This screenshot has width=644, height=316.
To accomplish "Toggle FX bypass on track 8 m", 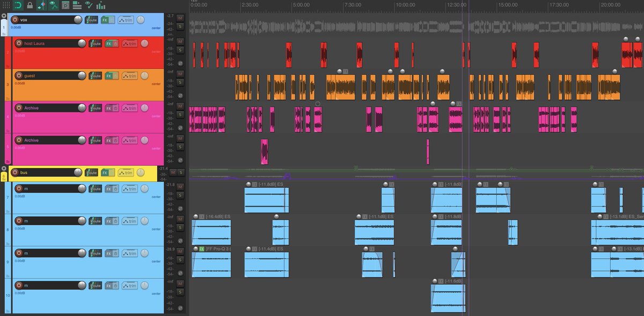I will coord(115,221).
